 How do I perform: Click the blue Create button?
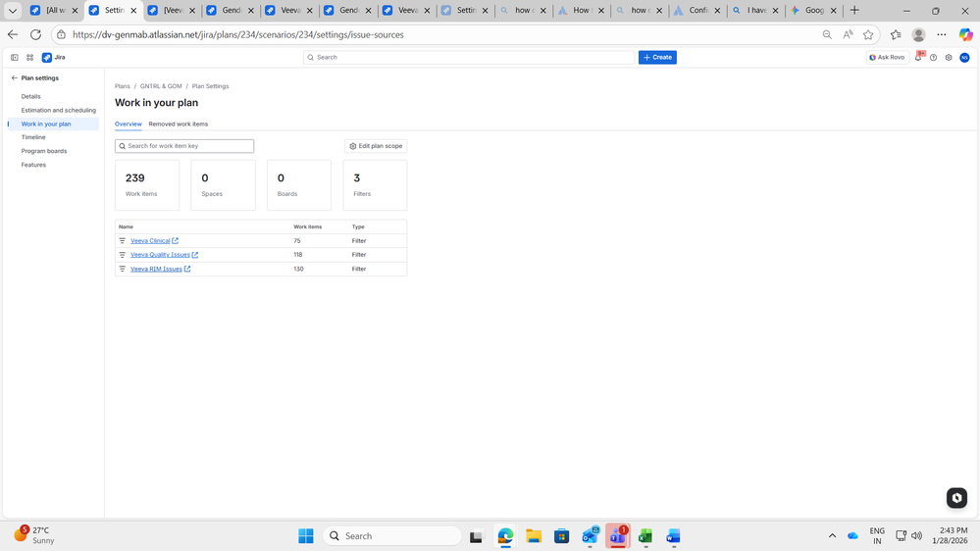[x=657, y=58]
